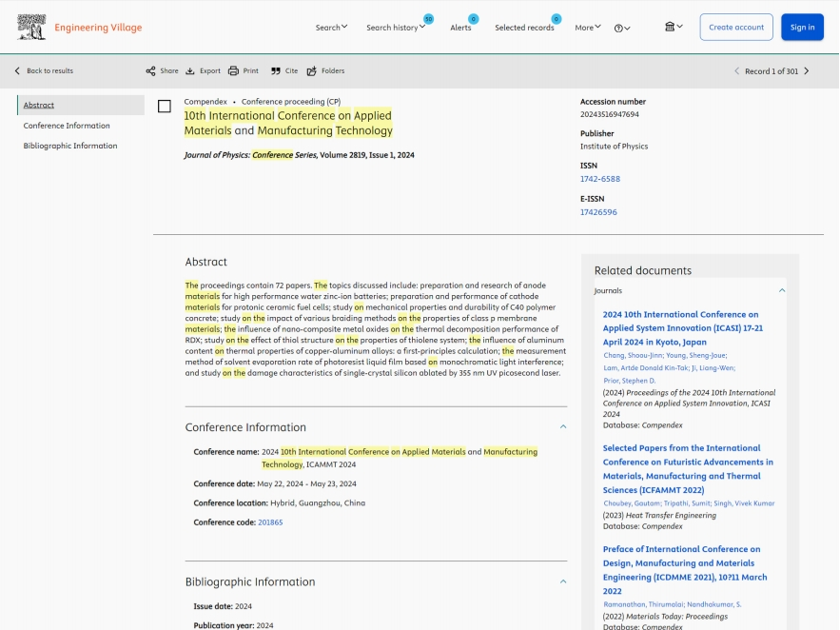The image size is (840, 630).
Task: Open the institution building icon menu
Action: pyautogui.click(x=674, y=27)
